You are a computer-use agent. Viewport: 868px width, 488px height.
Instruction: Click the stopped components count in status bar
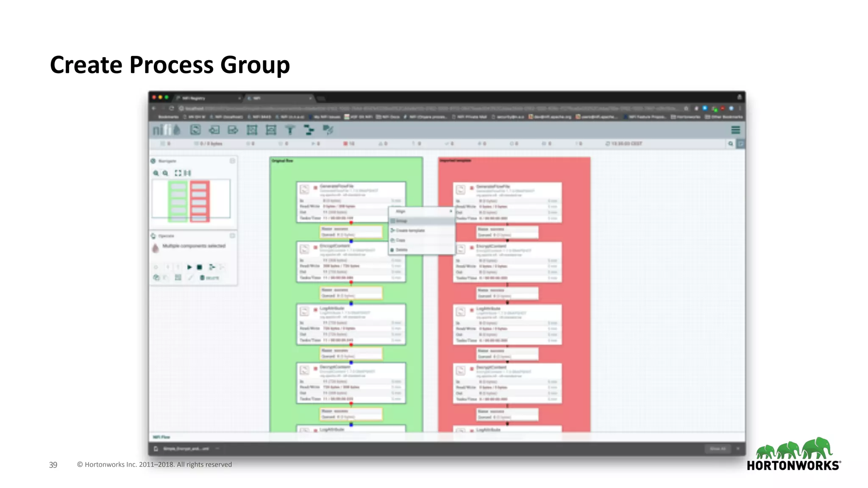click(x=349, y=144)
